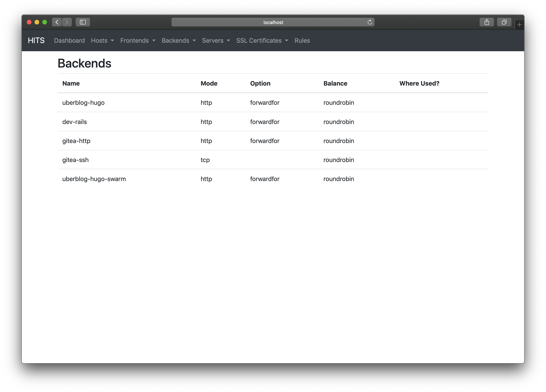Show all open browser tabs
The image size is (546, 392).
[x=504, y=22]
